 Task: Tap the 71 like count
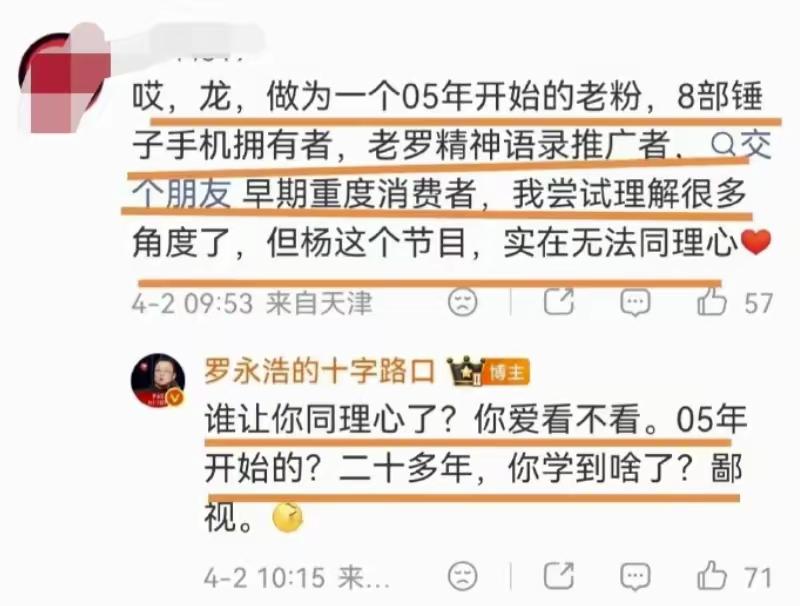point(758,577)
